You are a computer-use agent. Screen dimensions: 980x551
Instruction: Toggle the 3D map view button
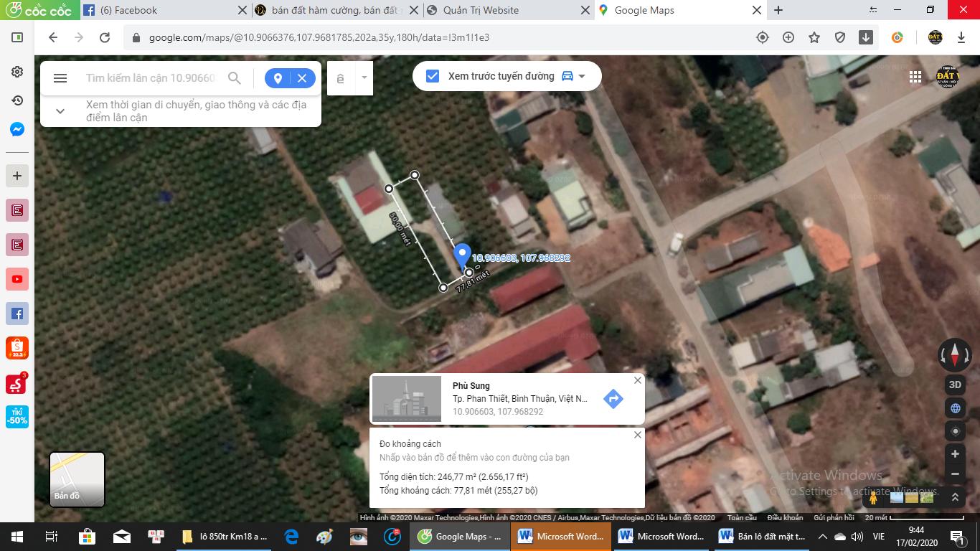pyautogui.click(x=955, y=385)
